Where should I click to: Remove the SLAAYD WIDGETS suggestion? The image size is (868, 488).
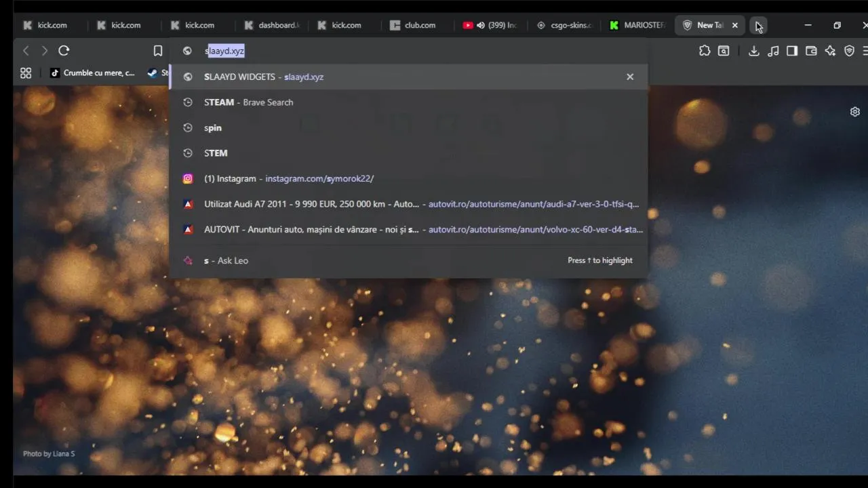coord(630,77)
